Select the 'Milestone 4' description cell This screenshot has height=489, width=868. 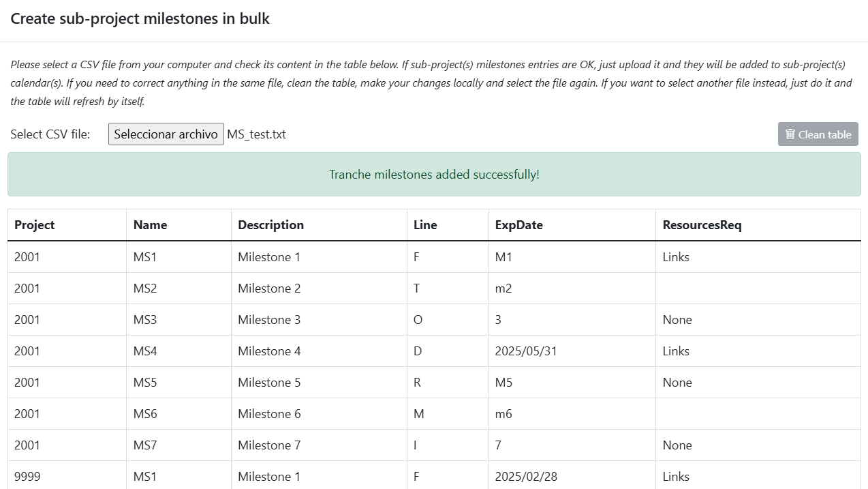click(x=320, y=351)
